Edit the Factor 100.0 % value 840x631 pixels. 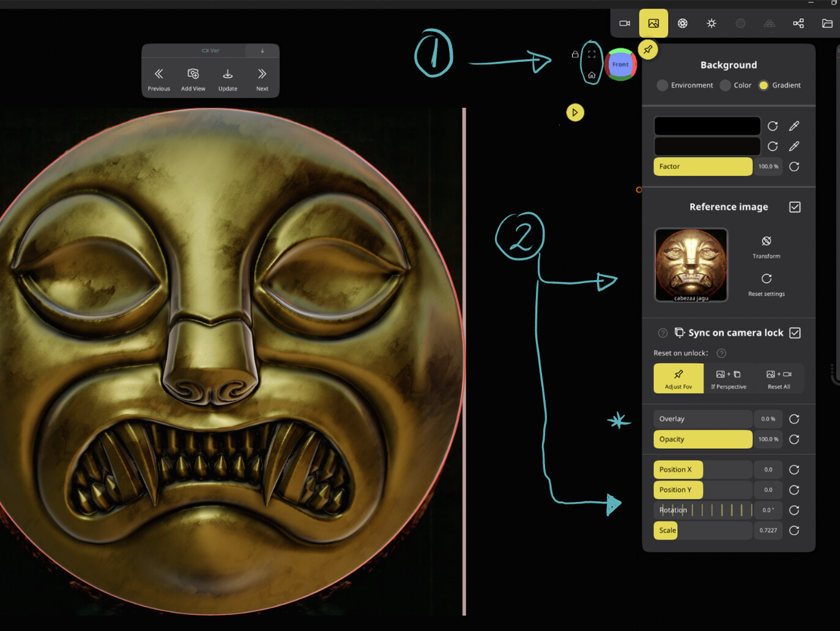[x=768, y=166]
